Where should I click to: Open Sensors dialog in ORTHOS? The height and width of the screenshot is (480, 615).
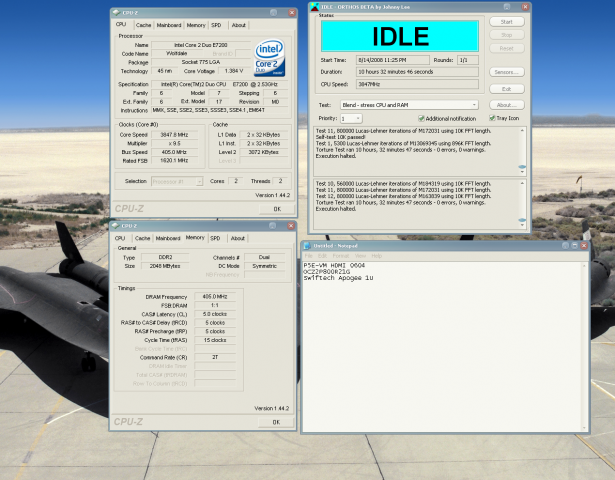coord(507,72)
